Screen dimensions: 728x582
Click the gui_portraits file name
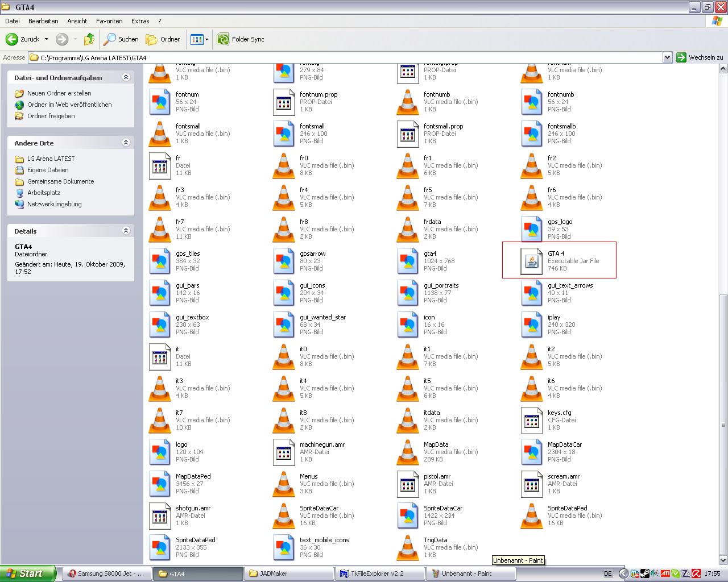(441, 285)
